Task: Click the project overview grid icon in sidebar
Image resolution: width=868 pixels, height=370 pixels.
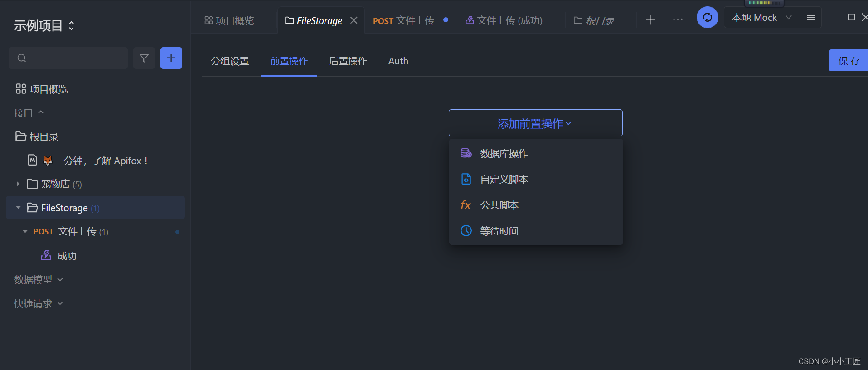Action: tap(21, 89)
